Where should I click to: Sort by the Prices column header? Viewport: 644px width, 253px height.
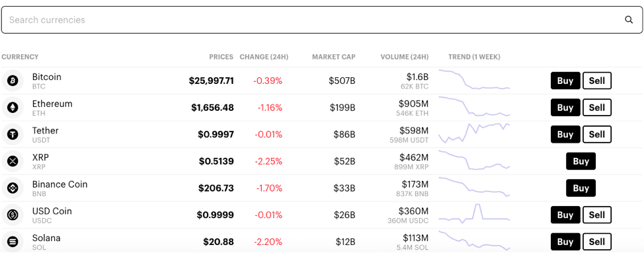221,57
